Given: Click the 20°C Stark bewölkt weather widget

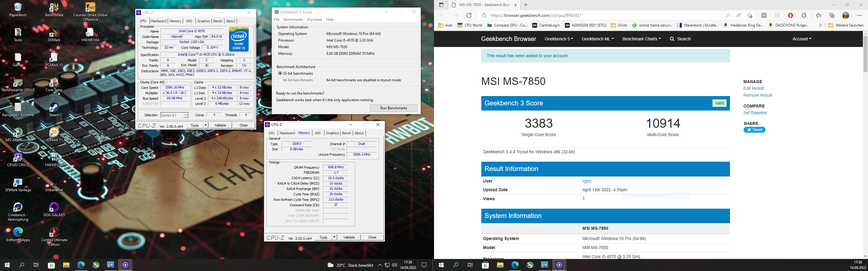Looking at the screenshot, I should (x=351, y=265).
